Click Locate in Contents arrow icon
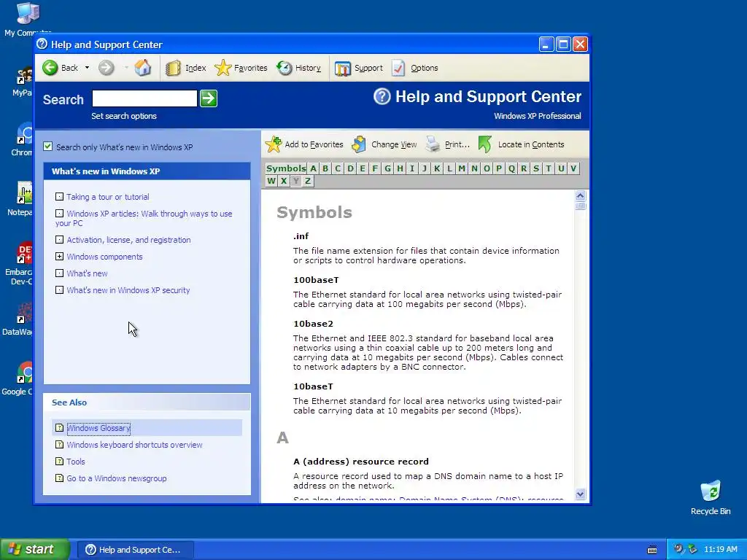 (485, 144)
